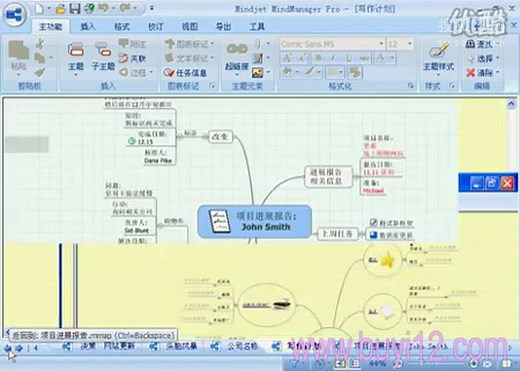
Task: Open 任务信息 task info
Action: (185, 73)
